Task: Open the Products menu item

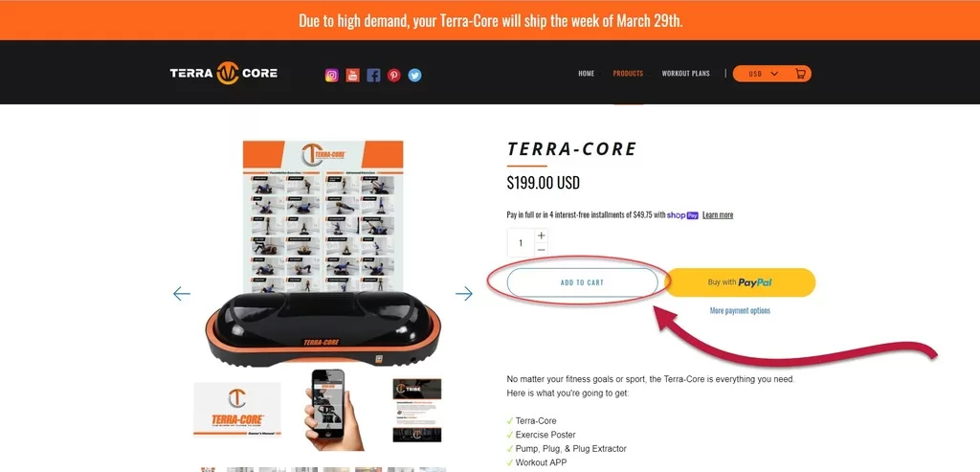Action: tap(628, 73)
